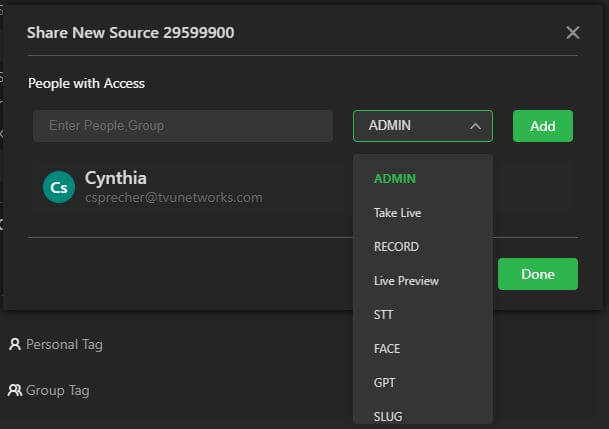Confirm sharing with the Done button
The height and width of the screenshot is (429, 609).
537,274
